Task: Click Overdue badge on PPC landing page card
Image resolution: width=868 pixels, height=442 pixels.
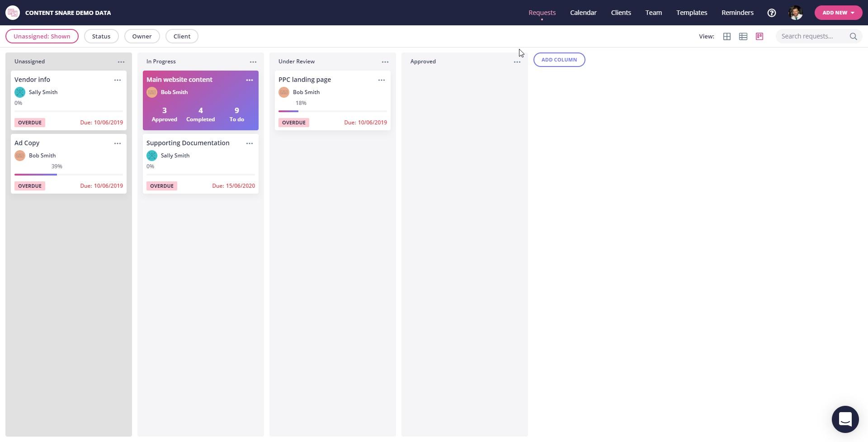Action: [294, 123]
